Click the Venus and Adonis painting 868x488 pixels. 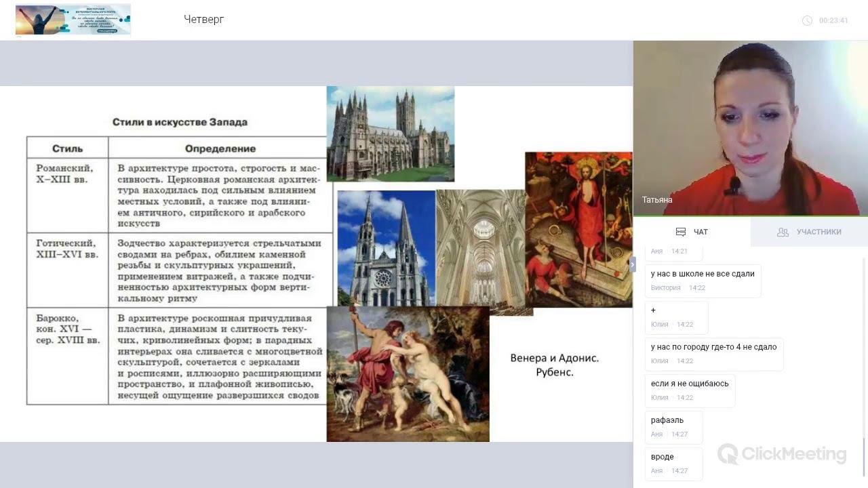(408, 374)
